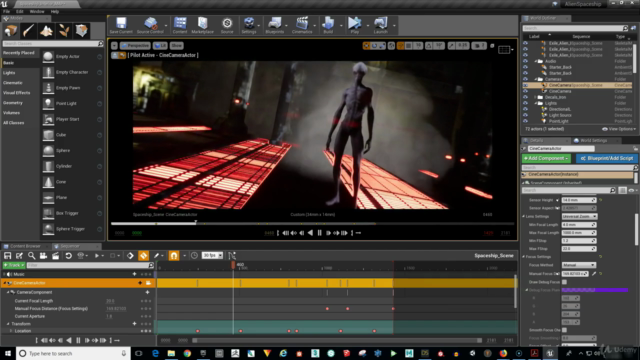Screen dimensions: 640x360
Task: Click the Build toolbar button
Action: coord(328,25)
